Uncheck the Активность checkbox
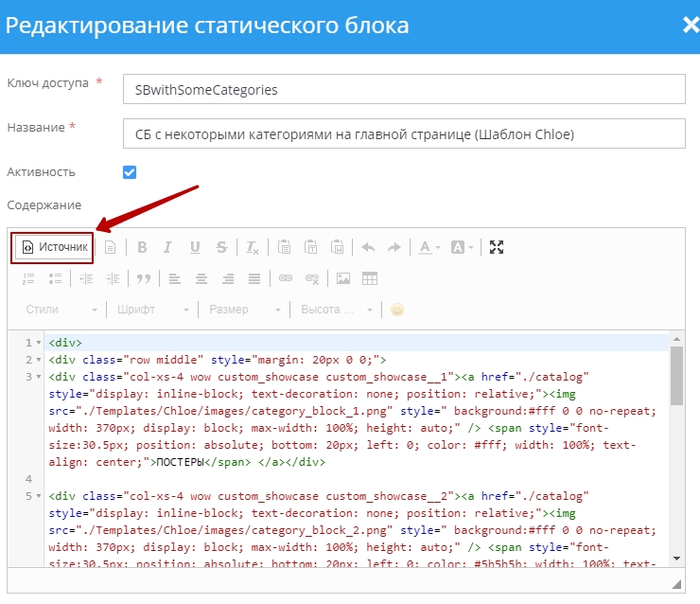 point(130,172)
